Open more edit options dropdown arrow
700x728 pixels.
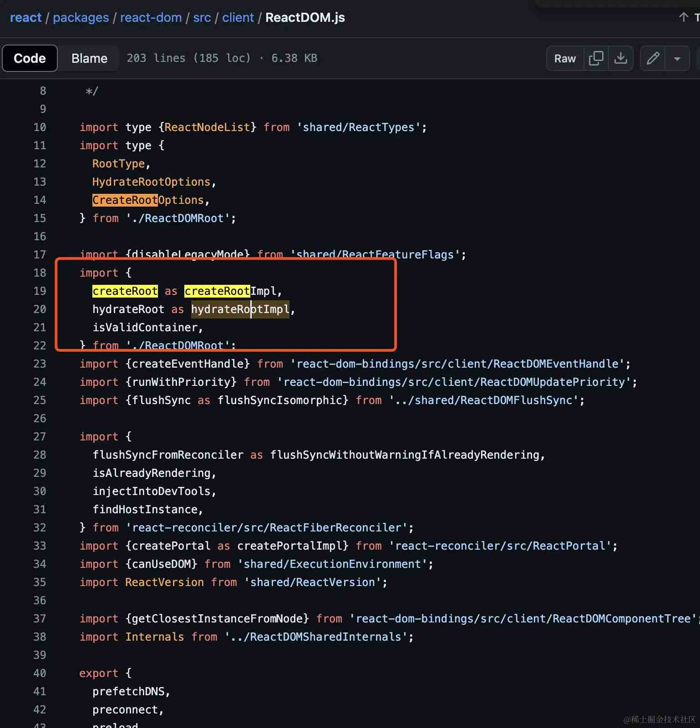tap(677, 58)
